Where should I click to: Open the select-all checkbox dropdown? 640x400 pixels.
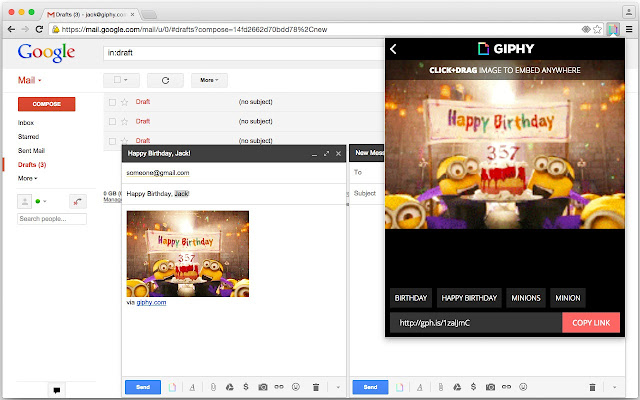point(121,80)
